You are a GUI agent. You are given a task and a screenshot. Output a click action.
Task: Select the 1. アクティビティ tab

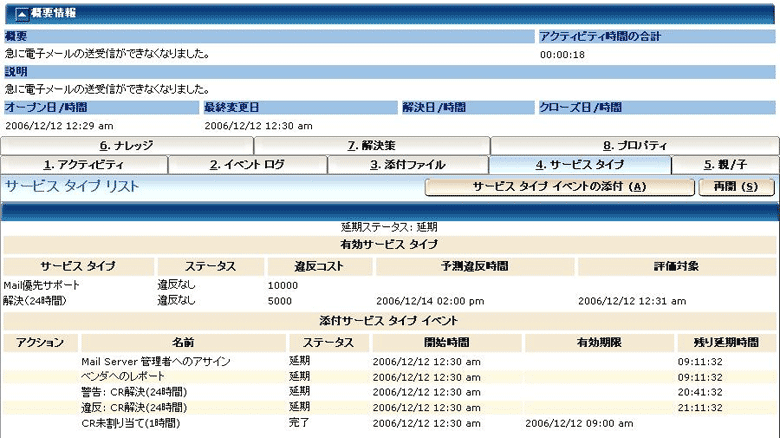[x=84, y=165]
